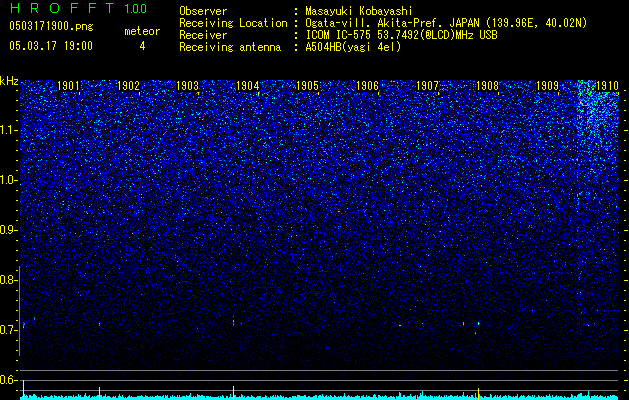Select the Receiving Location label
The image size is (629, 400).
click(x=233, y=23)
